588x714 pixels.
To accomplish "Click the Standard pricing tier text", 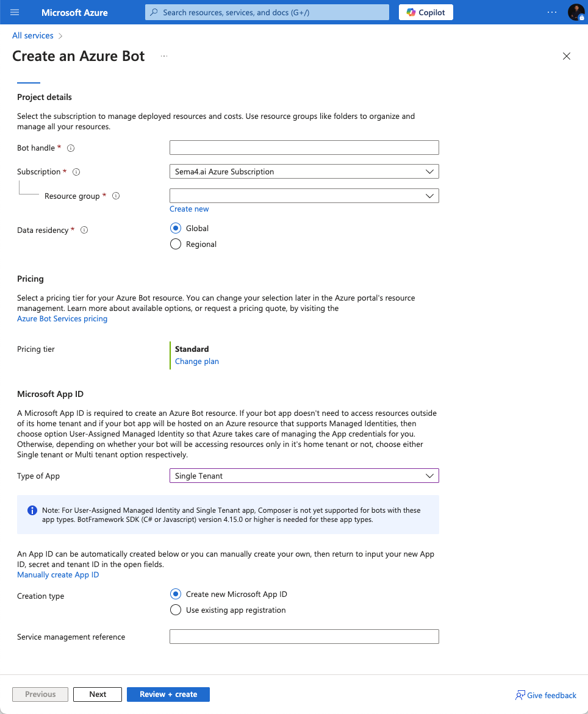I will click(x=192, y=349).
